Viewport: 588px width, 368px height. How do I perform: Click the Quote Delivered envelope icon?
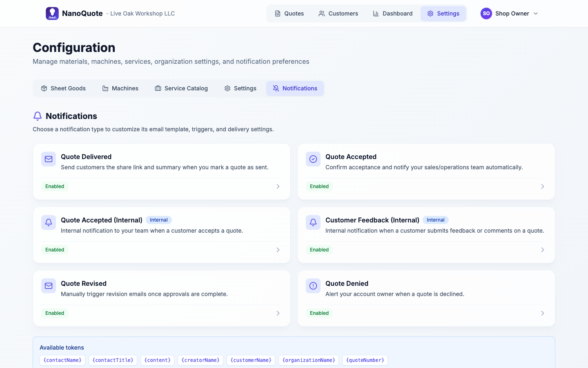48,159
